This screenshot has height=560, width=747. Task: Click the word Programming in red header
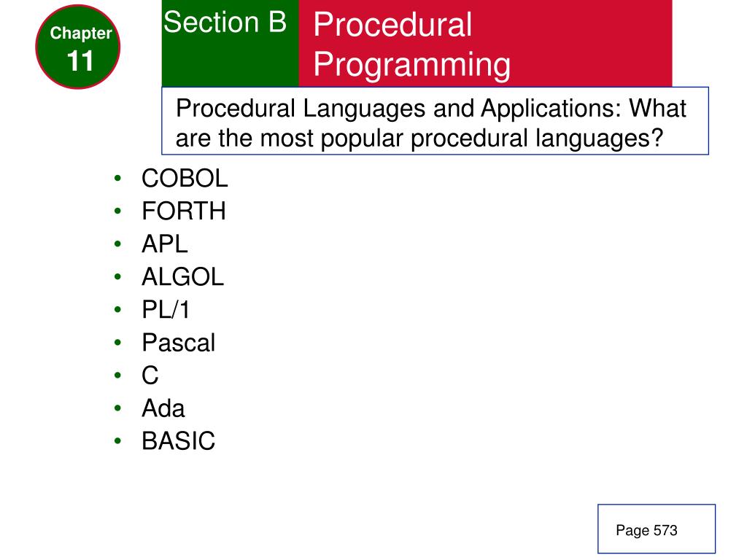pos(412,64)
